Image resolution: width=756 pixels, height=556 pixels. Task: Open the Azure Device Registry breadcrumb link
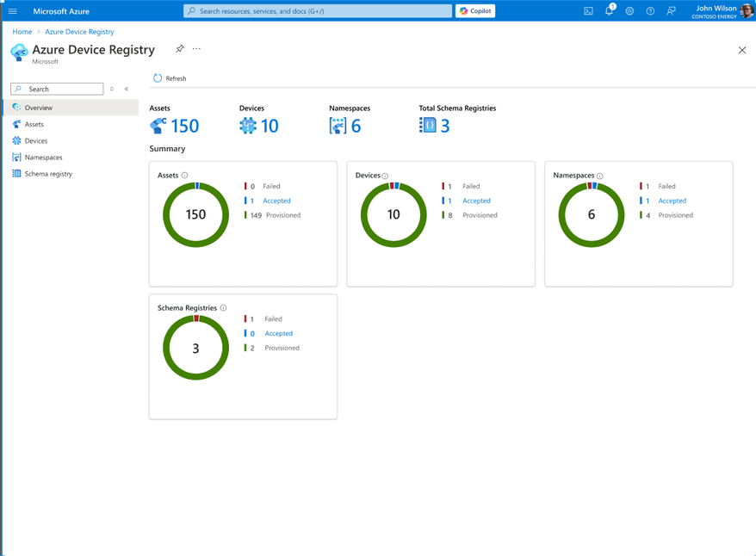79,32
